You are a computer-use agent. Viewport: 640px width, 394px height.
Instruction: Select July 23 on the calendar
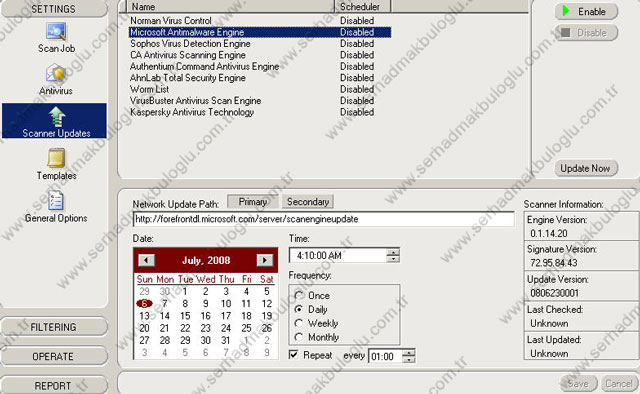click(x=206, y=328)
